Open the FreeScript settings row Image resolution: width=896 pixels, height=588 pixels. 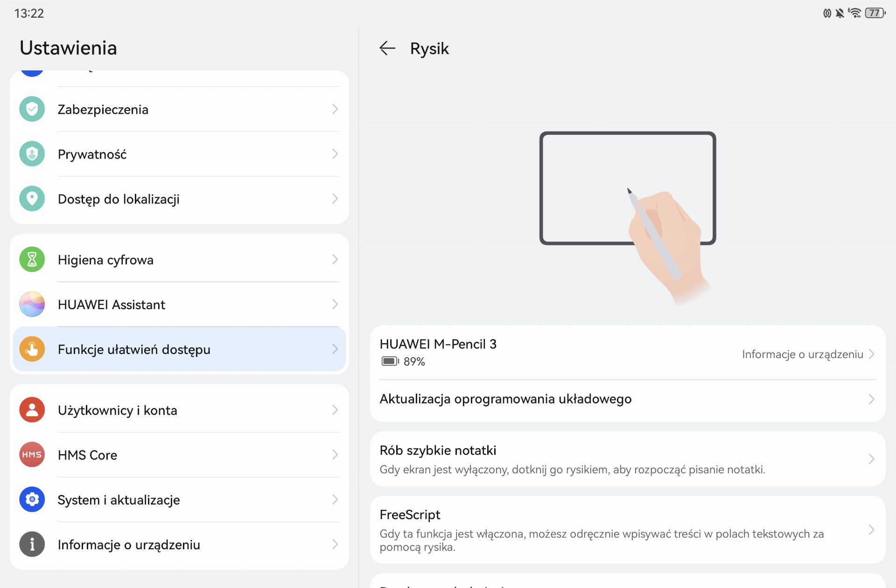[x=628, y=530]
